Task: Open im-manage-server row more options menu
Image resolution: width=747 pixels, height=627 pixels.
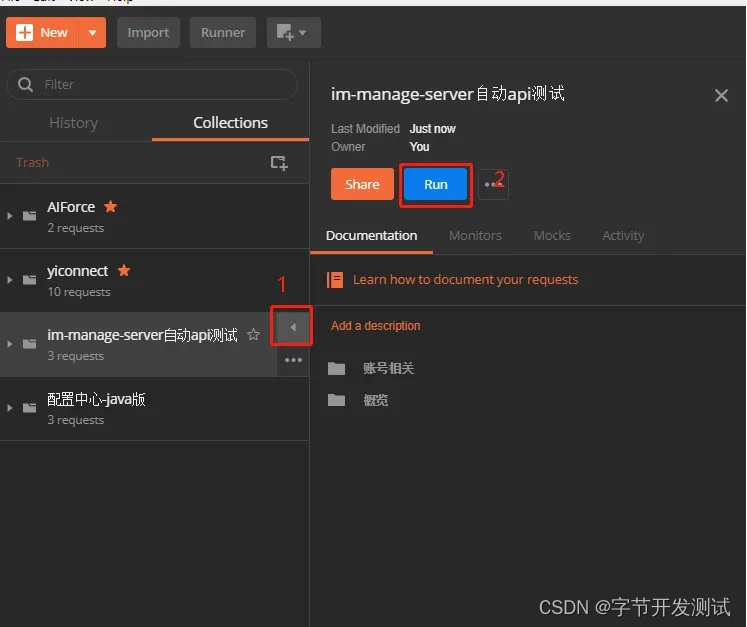Action: [x=293, y=360]
